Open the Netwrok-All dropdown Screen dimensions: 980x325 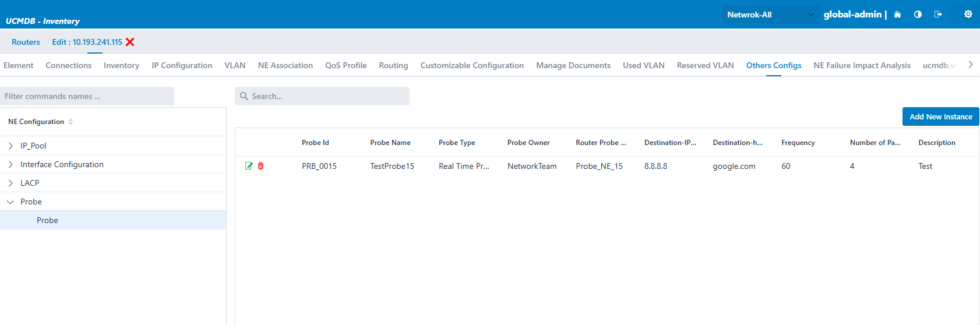point(769,15)
